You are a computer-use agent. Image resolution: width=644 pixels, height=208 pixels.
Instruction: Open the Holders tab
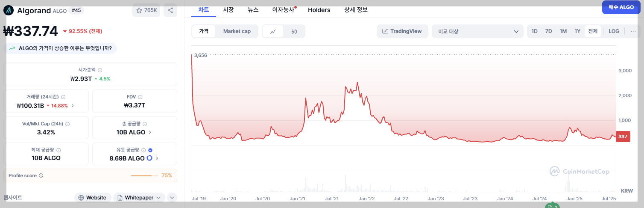[x=319, y=9]
